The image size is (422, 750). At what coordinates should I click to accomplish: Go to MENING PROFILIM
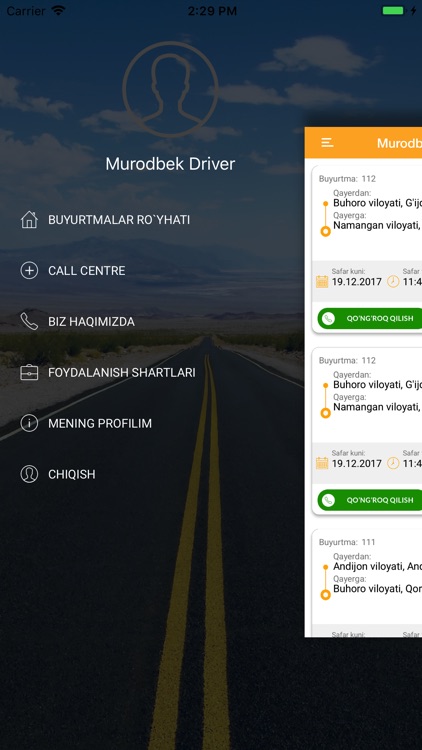click(100, 423)
